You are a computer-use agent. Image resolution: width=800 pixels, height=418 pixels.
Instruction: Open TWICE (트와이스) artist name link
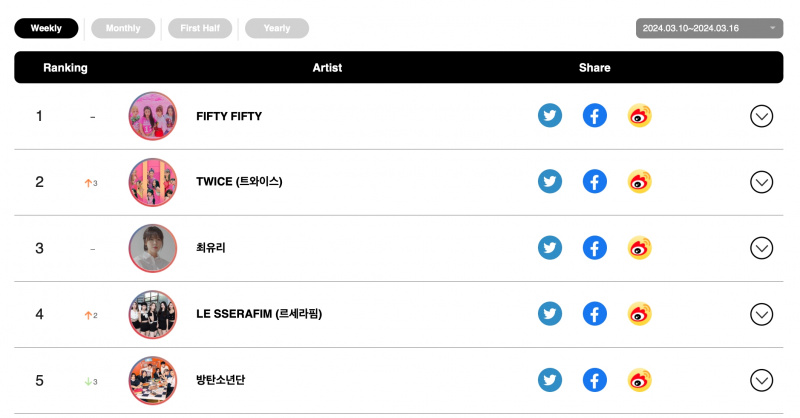[239, 182]
